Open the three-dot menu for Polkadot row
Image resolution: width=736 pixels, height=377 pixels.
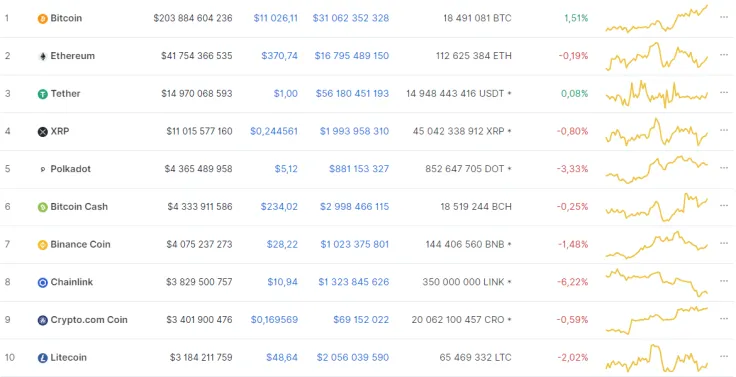(723, 168)
